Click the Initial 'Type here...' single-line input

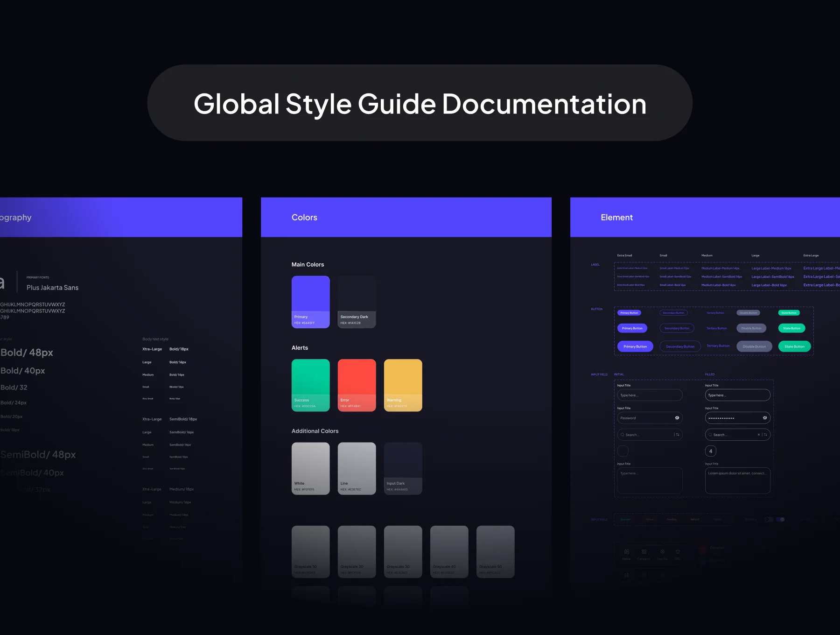(650, 395)
